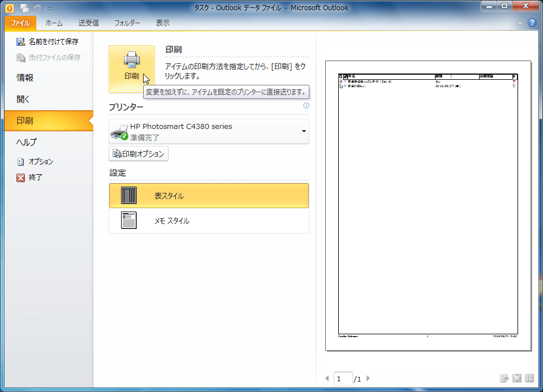Screen dimensions: 543x392
Task: Switch to the フォルダー ribbon tab
Action: pos(127,23)
